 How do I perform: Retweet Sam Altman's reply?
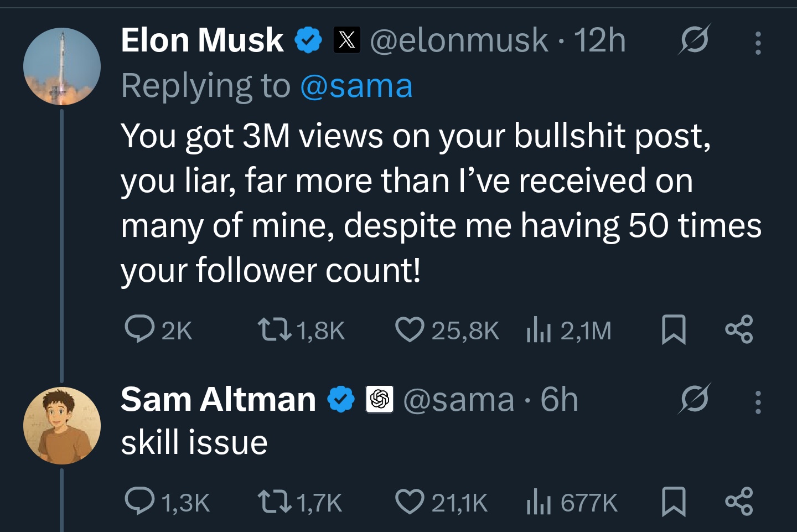coord(275,502)
